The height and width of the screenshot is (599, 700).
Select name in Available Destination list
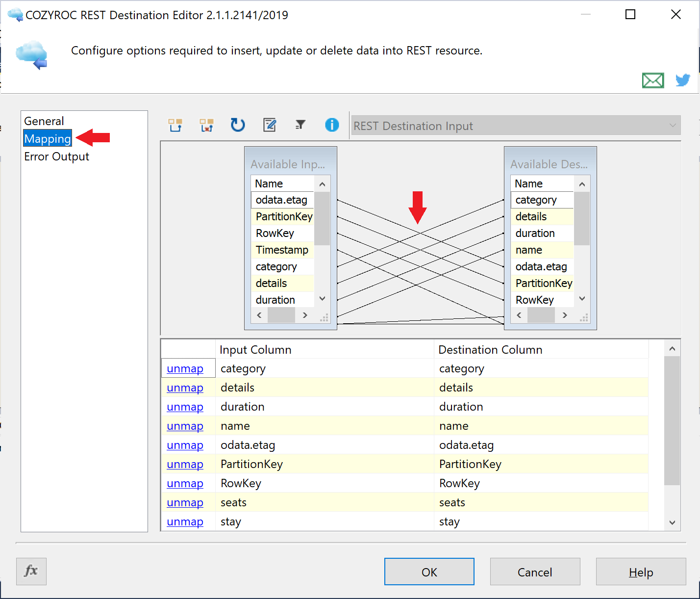(542, 250)
